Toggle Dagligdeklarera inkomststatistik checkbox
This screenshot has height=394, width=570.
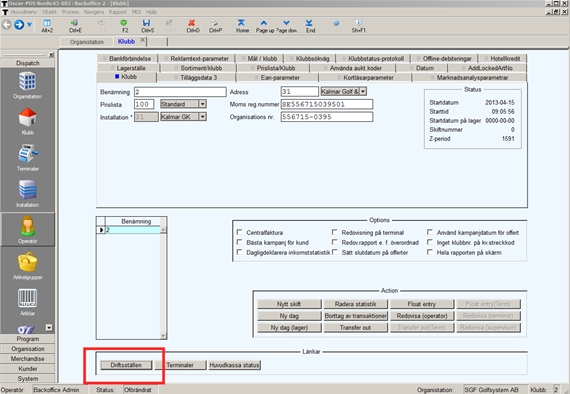239,252
